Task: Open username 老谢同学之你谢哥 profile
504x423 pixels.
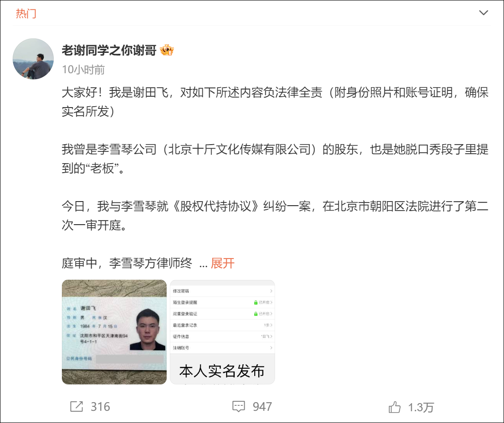Action: (109, 50)
